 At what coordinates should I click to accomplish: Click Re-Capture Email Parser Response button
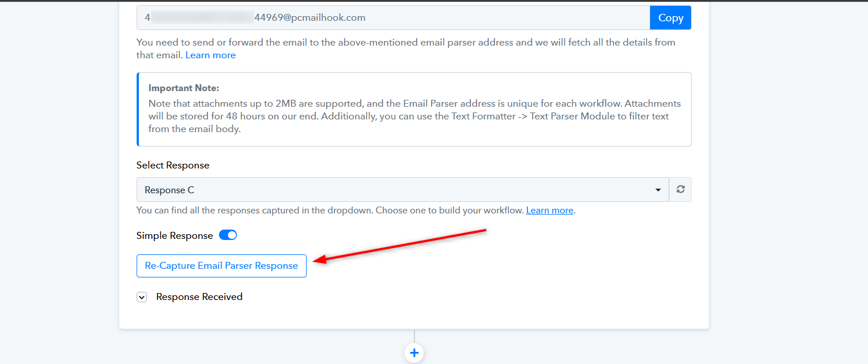221,266
